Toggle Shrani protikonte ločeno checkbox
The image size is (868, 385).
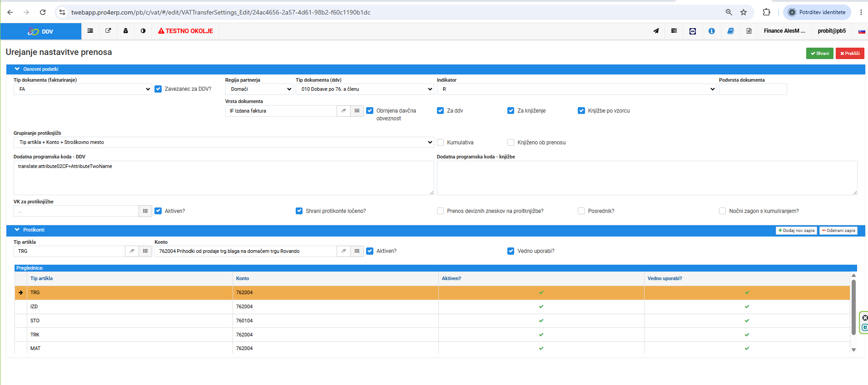click(299, 211)
